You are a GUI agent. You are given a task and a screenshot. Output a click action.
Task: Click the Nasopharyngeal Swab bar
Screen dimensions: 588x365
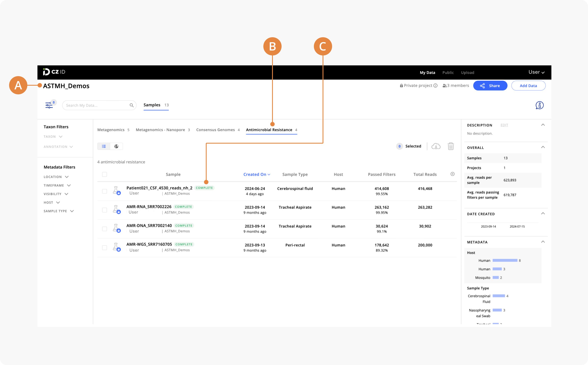click(497, 310)
